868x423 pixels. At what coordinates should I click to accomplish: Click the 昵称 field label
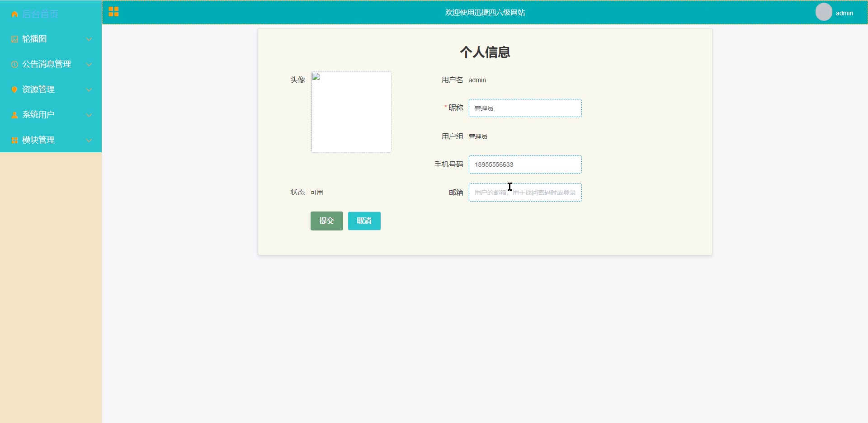(x=456, y=108)
